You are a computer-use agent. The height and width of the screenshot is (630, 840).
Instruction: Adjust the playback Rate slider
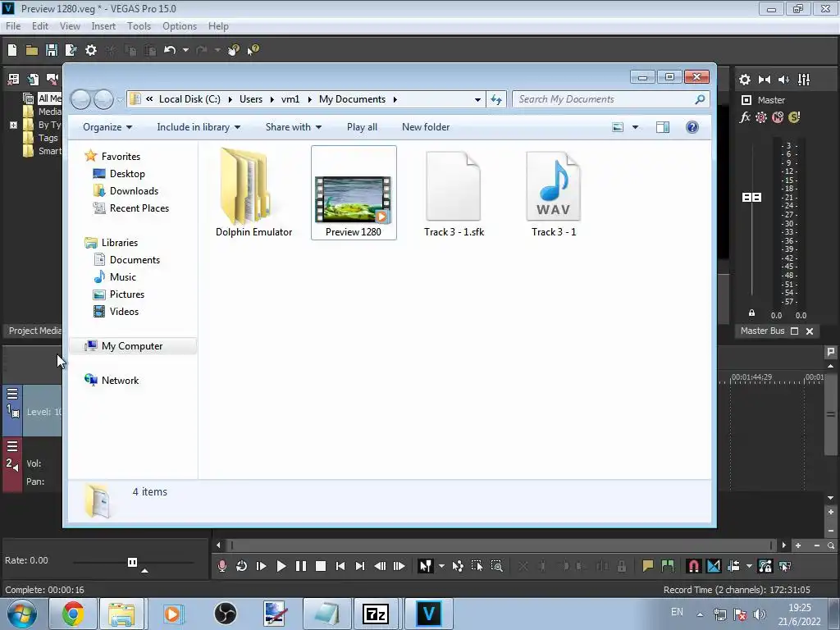click(132, 562)
